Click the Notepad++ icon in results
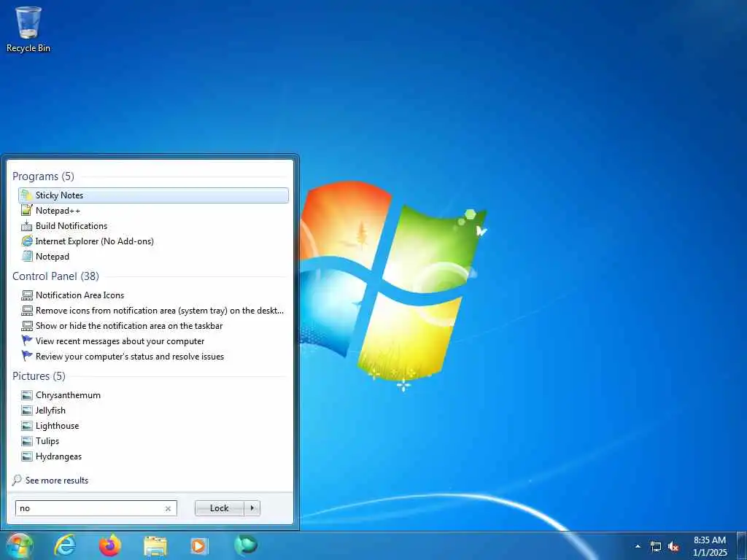Viewport: 747px width, 560px height. (x=27, y=211)
